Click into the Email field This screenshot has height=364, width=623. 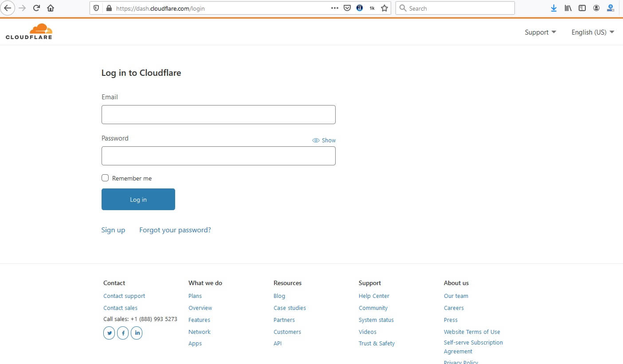coord(219,114)
